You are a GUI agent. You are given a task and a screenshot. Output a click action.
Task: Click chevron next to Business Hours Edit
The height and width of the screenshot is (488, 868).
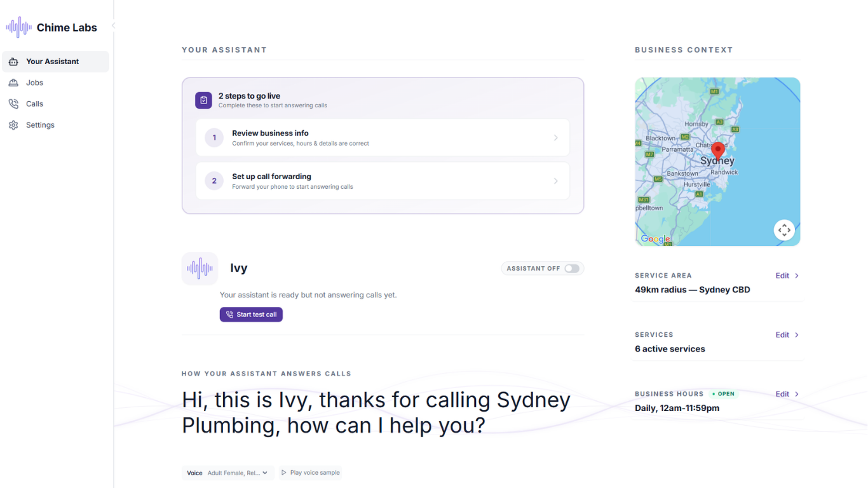point(797,394)
